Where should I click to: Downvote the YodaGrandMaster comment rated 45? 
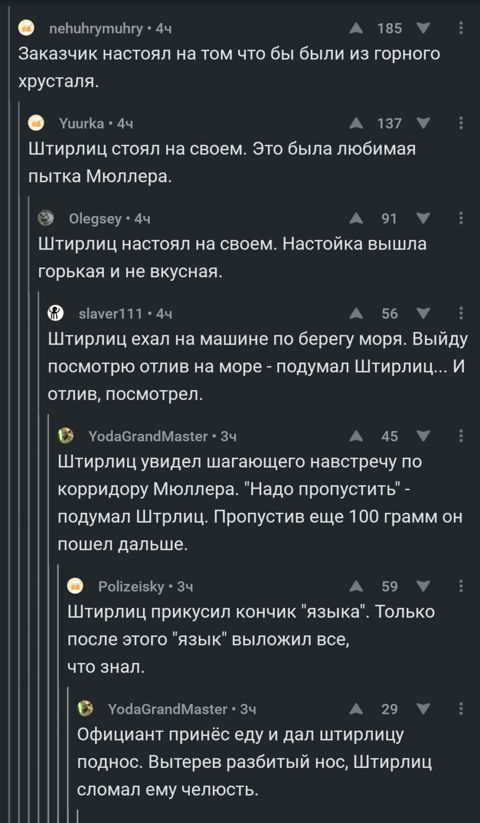pyautogui.click(x=423, y=436)
